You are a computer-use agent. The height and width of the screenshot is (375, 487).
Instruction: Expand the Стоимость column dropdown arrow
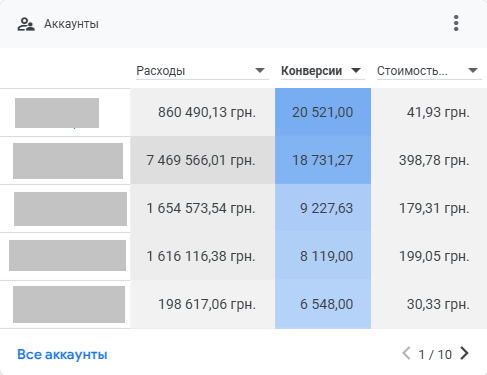coord(473,70)
